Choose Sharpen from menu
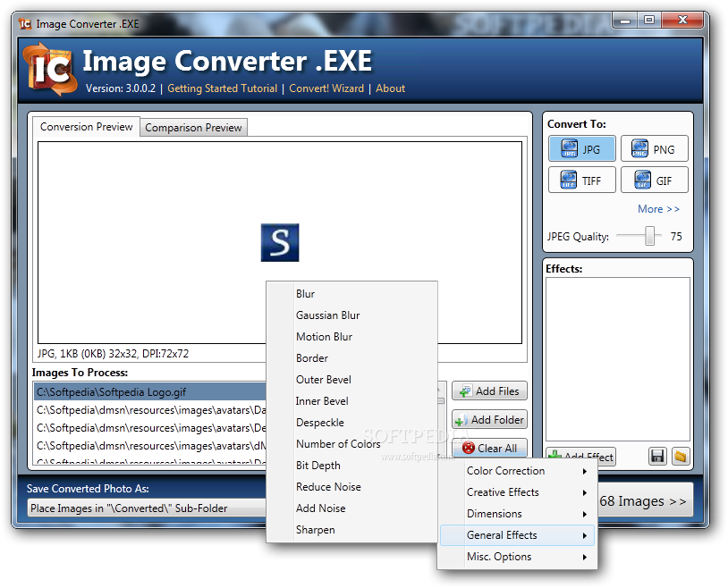728x588 pixels. (352, 530)
